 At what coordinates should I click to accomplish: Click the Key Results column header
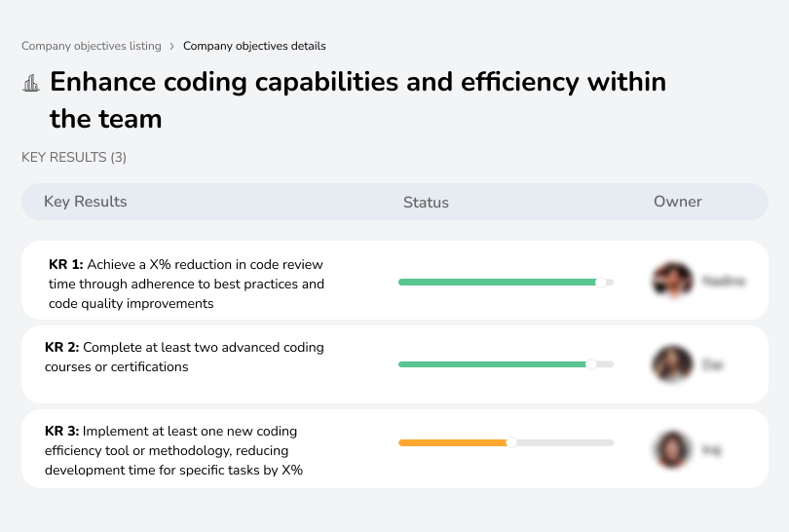85,202
